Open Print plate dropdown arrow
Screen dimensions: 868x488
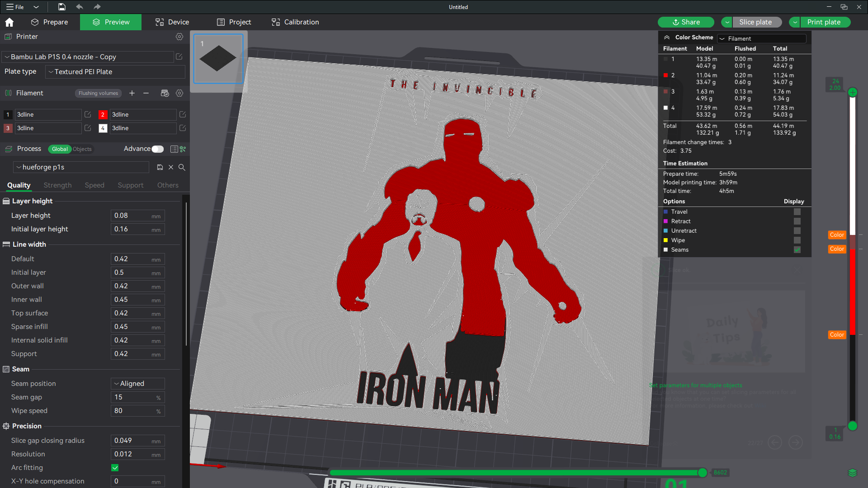pos(795,22)
